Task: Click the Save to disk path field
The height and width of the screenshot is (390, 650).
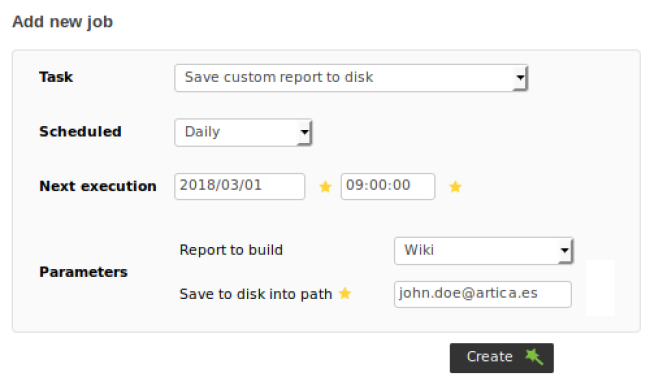Action: point(483,294)
